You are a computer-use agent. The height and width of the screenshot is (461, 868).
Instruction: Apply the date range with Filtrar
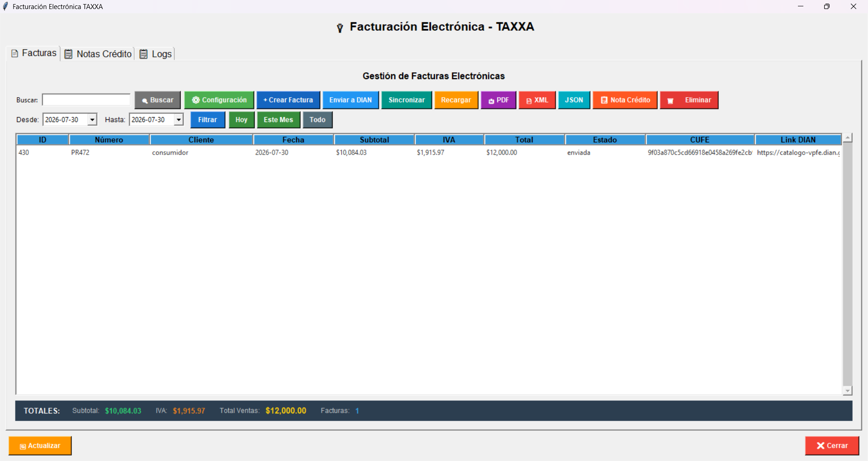pyautogui.click(x=208, y=120)
